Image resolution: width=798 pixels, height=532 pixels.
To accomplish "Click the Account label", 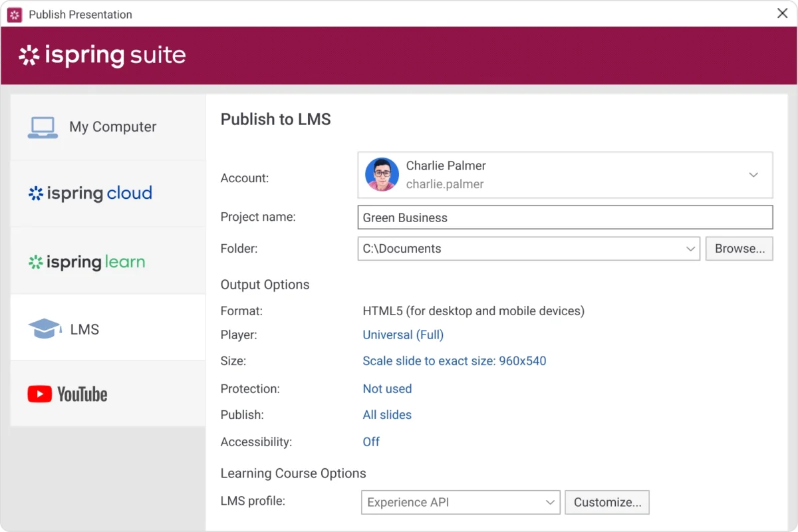I will [245, 178].
